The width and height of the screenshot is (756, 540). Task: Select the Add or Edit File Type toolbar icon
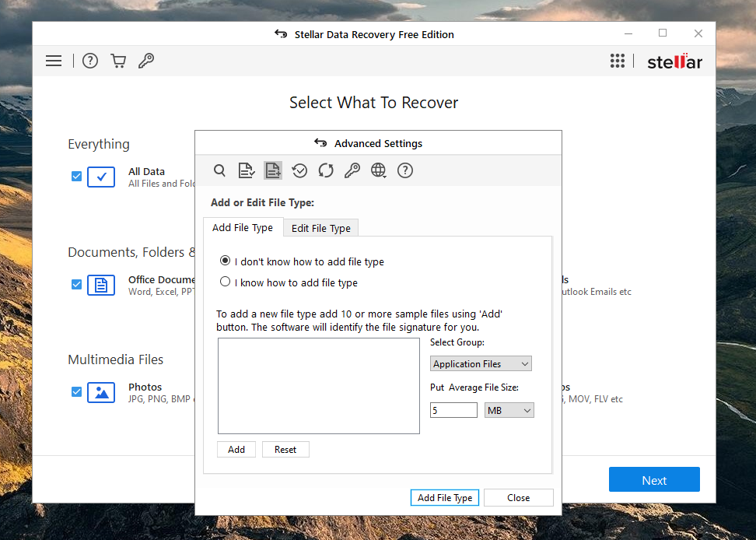point(273,170)
